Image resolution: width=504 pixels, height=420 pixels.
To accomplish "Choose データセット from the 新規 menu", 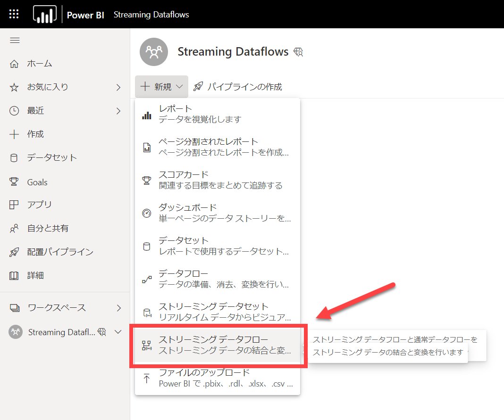I will pyautogui.click(x=218, y=246).
